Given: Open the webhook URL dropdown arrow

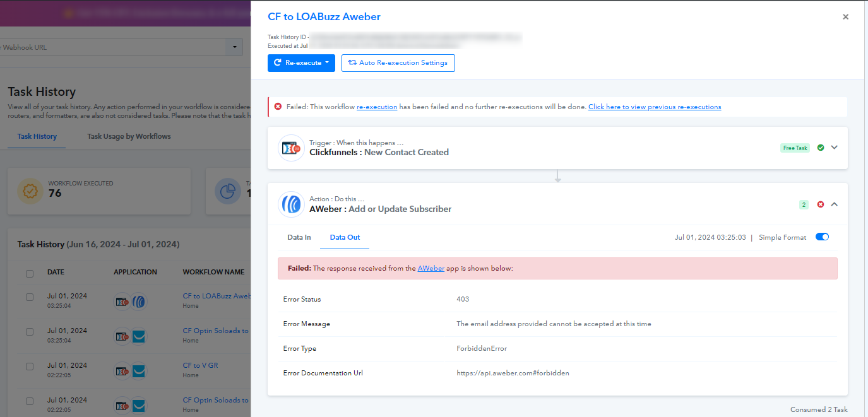Looking at the screenshot, I should [234, 47].
